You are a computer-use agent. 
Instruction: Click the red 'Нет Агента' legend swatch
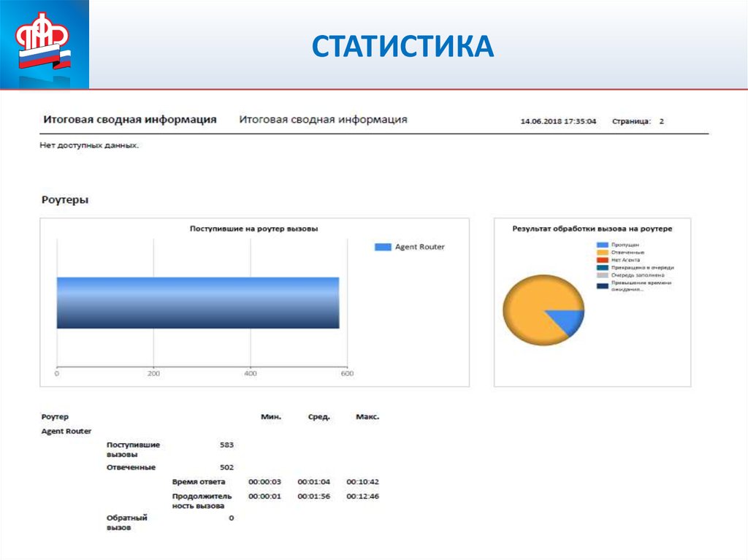(x=603, y=260)
